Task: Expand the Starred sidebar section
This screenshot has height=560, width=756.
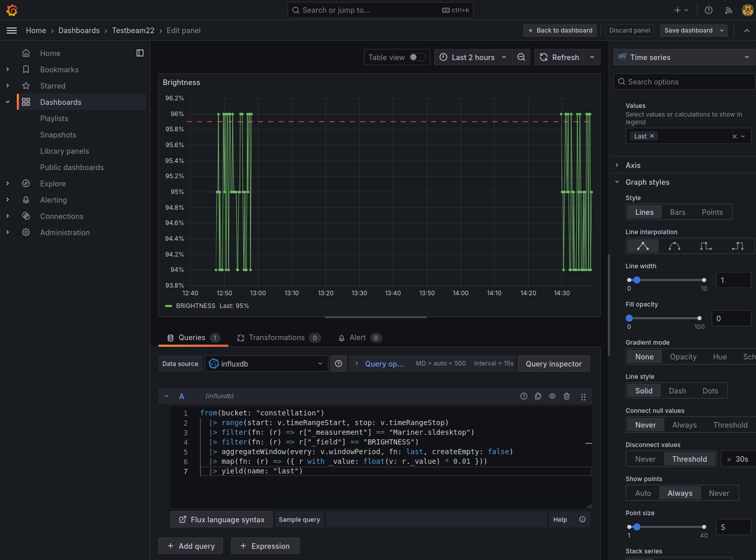Action: [8, 86]
